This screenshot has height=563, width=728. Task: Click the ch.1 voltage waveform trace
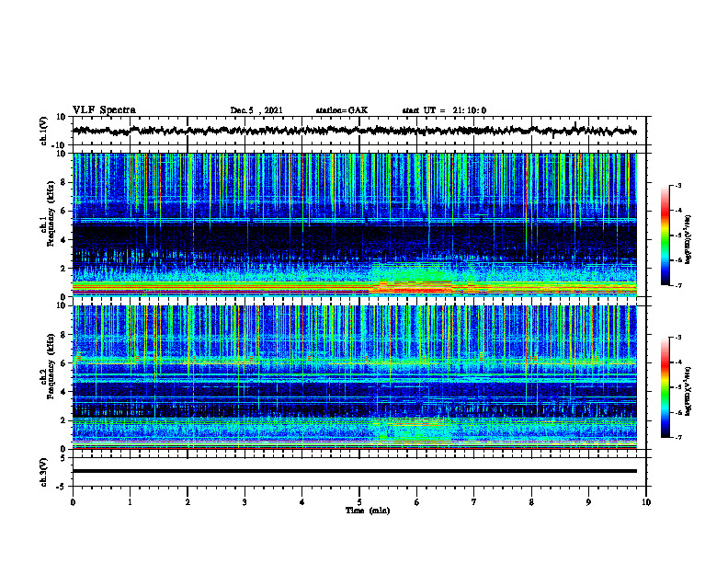click(x=354, y=131)
